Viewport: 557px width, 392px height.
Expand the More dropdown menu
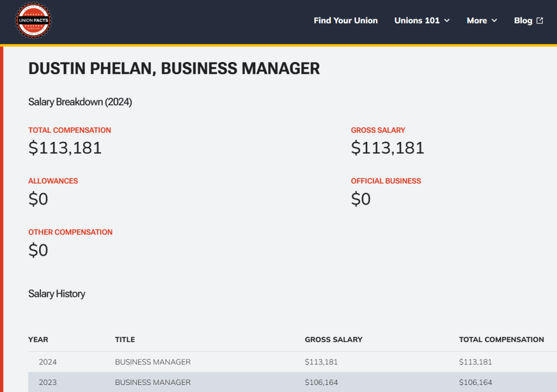[x=482, y=21]
